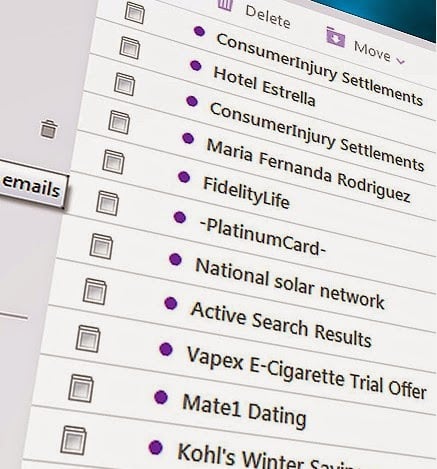Click the grey trash can icon in the sidebar
Screen dimensions: 437x469
pyautogui.click(x=49, y=129)
